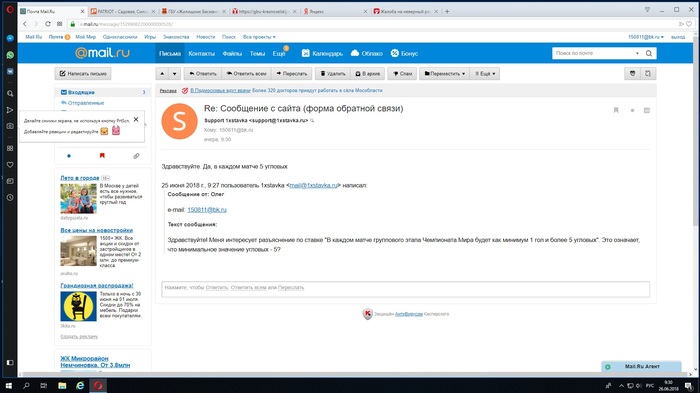
Task: Open Лето в городе ad link
Action: pos(80,178)
